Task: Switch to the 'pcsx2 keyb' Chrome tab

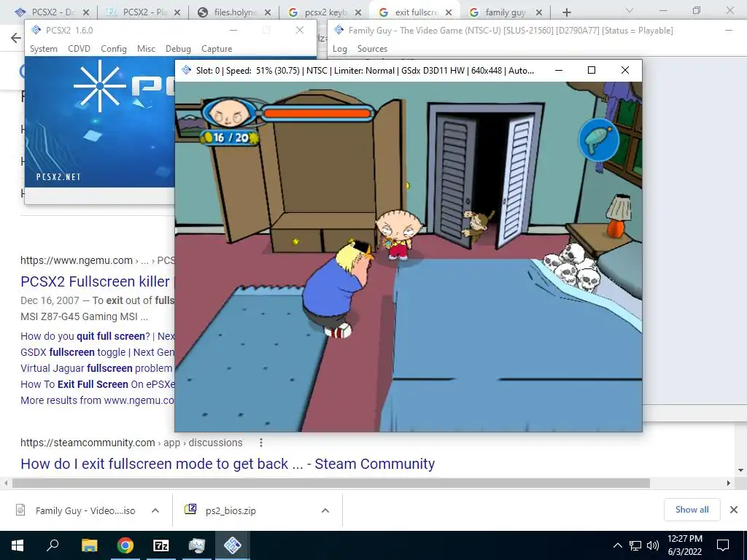Action: tap(324, 12)
